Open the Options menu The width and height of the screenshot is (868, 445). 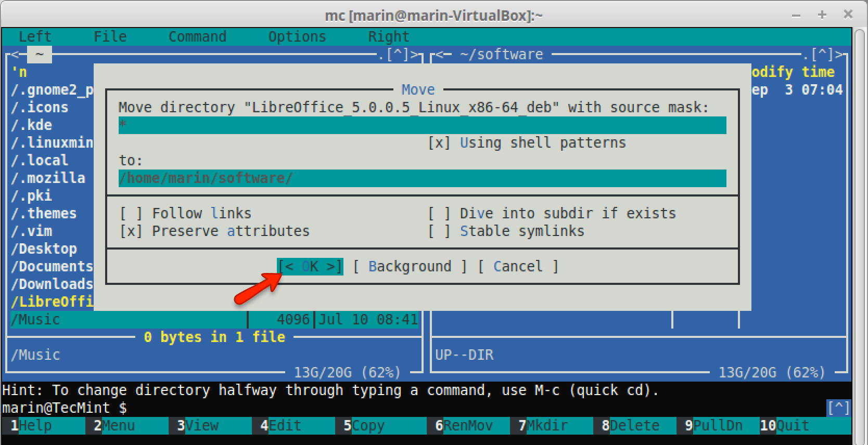pyautogui.click(x=297, y=37)
